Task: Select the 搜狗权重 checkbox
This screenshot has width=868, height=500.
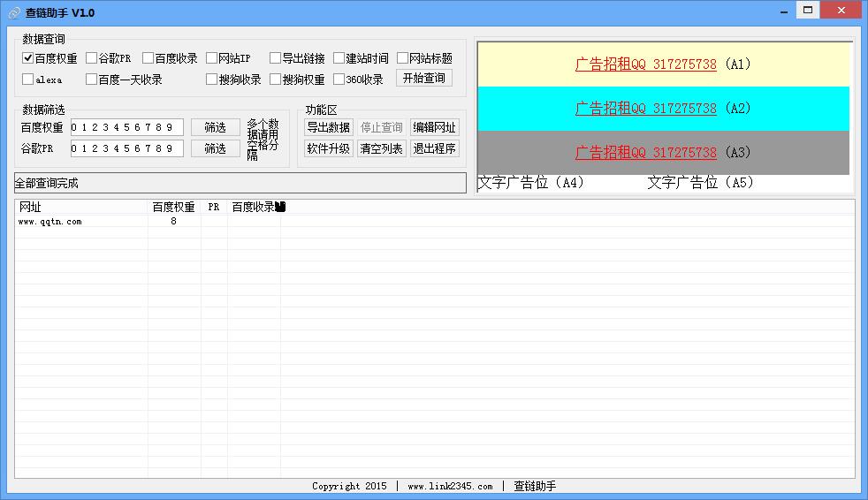Action: coord(276,80)
